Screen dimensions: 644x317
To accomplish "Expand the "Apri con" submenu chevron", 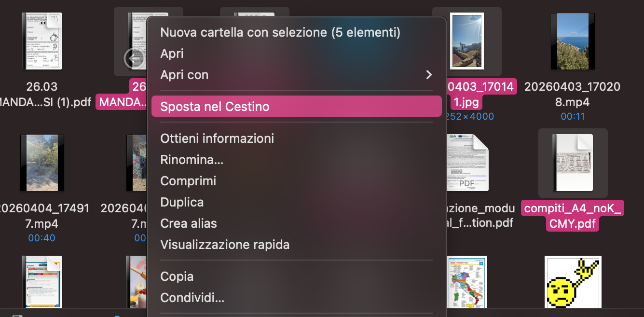I will click(x=429, y=75).
